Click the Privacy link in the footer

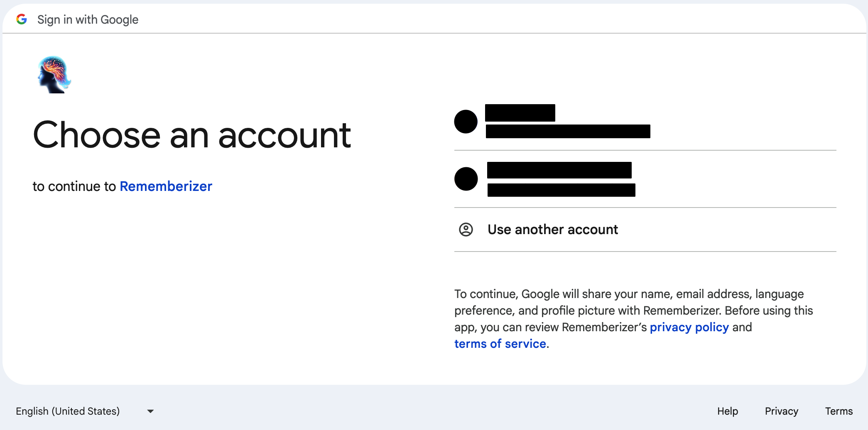tap(782, 411)
